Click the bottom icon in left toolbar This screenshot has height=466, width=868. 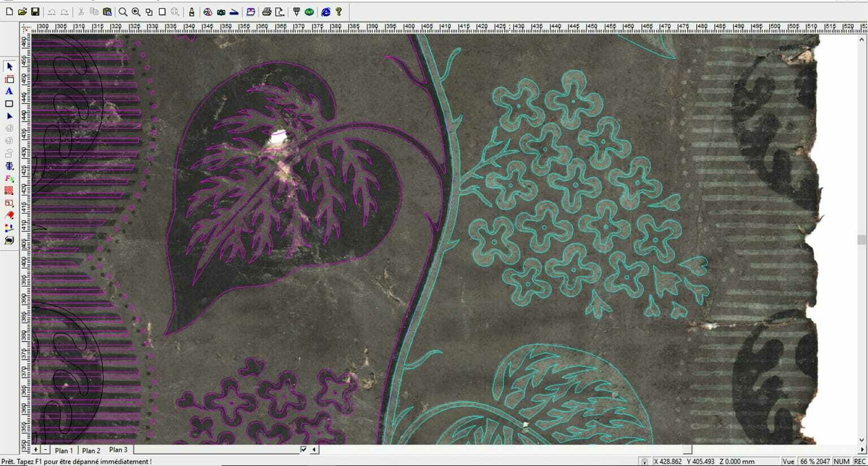pos(9,241)
